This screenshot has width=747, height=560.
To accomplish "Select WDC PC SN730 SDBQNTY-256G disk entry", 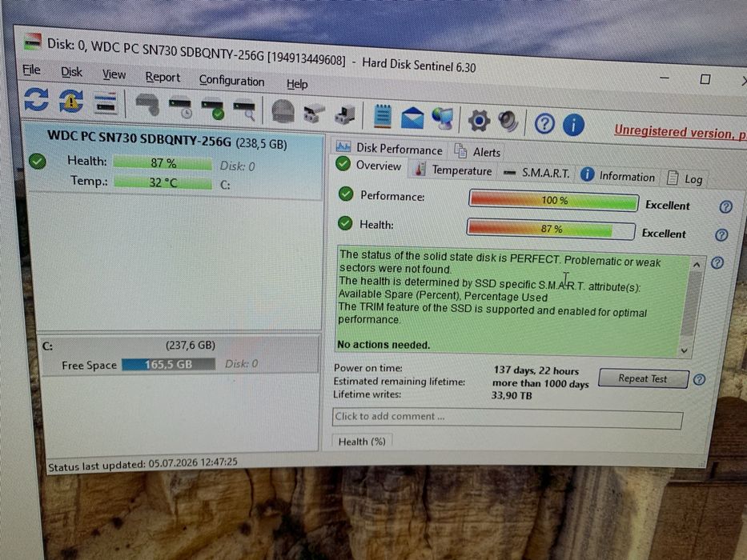I will click(175, 162).
